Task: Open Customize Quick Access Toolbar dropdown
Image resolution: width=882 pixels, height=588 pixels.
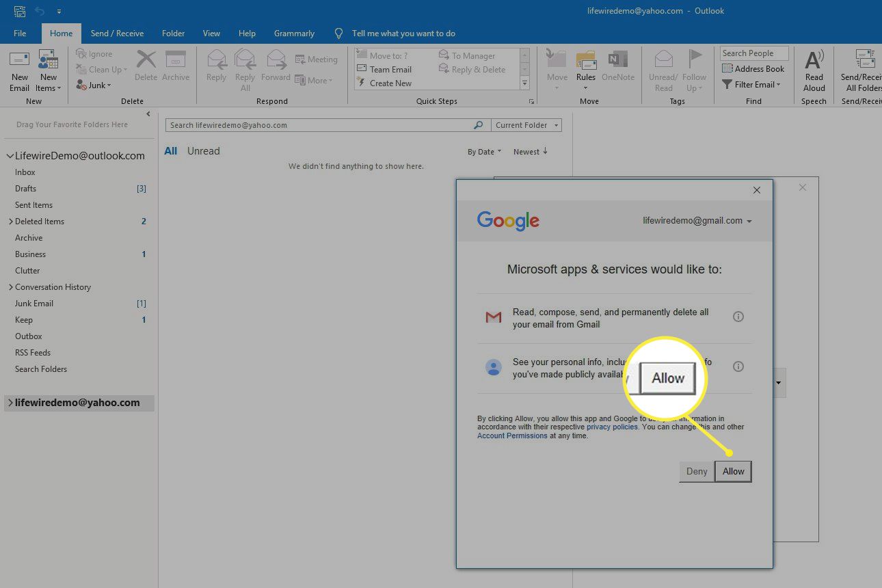Action: click(59, 12)
